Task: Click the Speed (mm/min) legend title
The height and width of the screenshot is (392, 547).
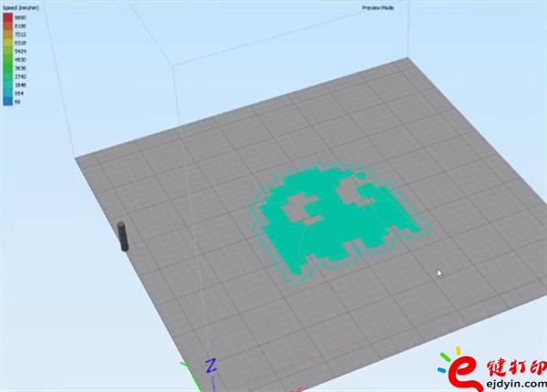Action: coord(18,7)
